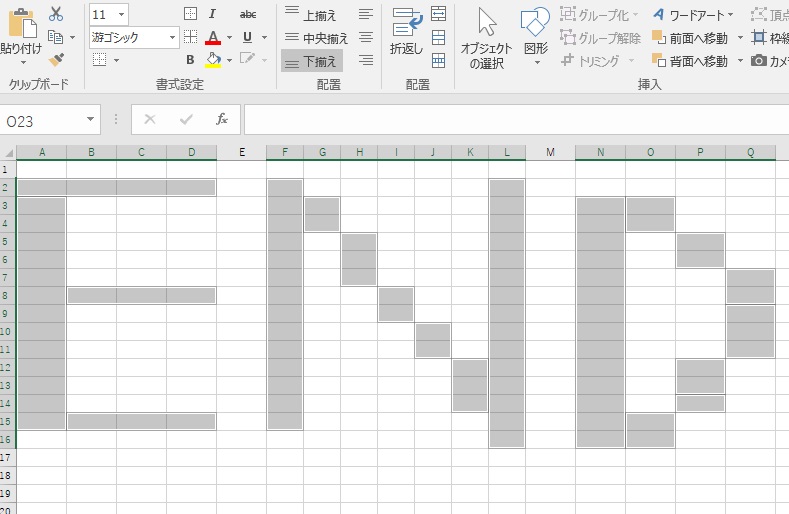Select row header 1

click(7, 170)
